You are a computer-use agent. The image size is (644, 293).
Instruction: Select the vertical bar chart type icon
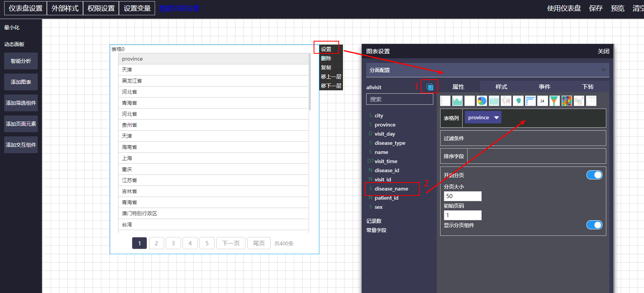tap(494, 101)
